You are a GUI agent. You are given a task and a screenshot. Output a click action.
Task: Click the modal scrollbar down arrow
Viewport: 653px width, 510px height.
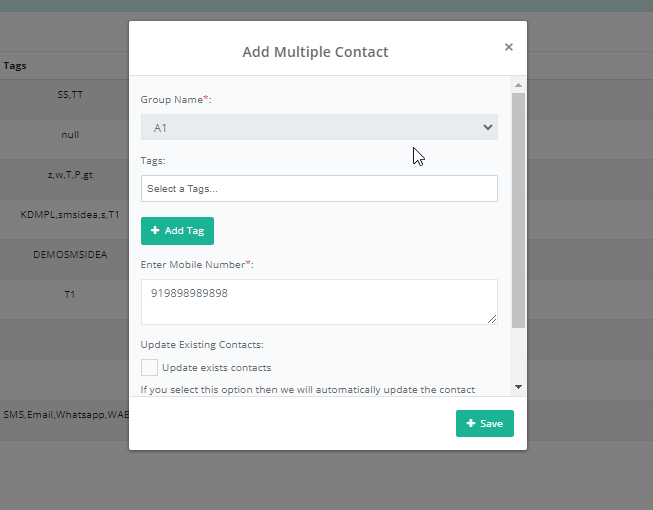(517, 386)
